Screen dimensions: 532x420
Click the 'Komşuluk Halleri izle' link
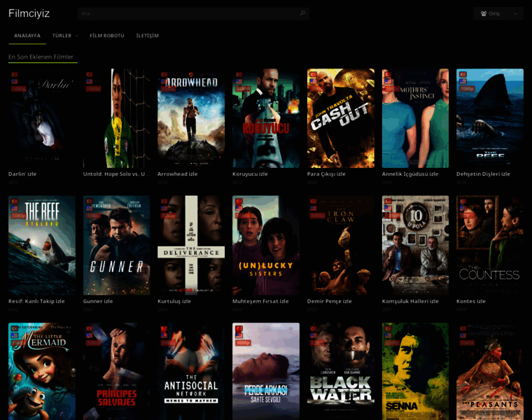click(x=410, y=301)
